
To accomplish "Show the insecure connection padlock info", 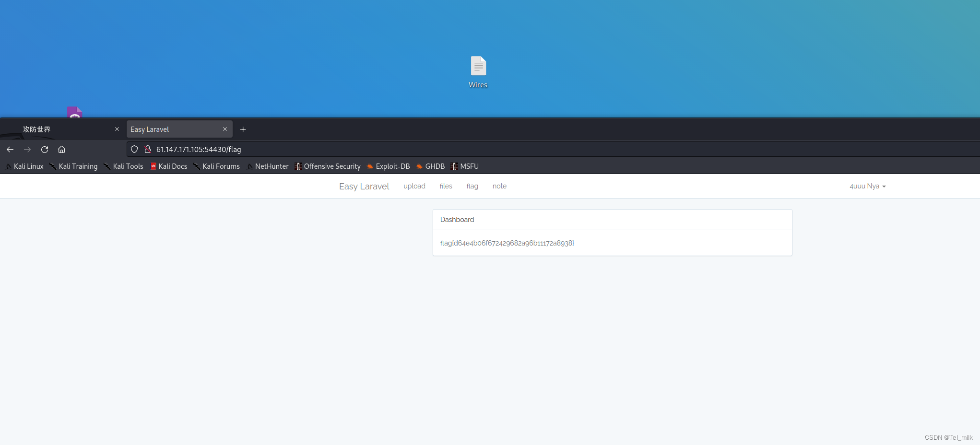I will click(148, 150).
